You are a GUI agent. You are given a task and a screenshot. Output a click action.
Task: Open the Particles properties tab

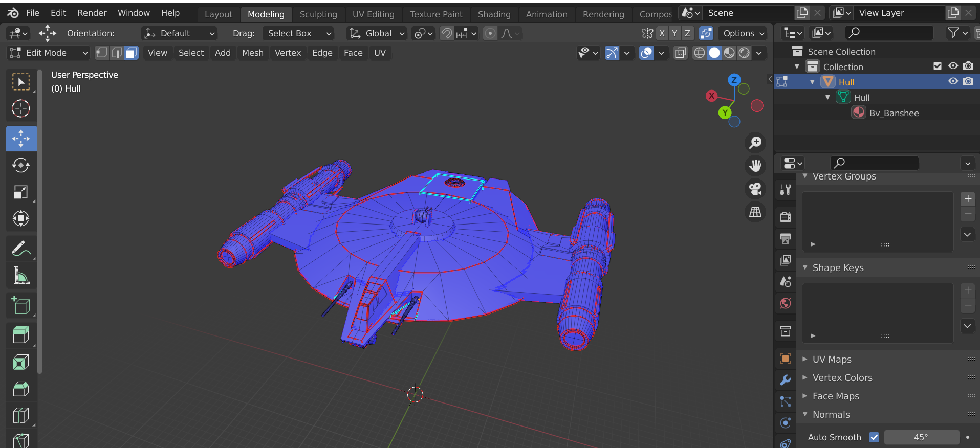coord(786,401)
